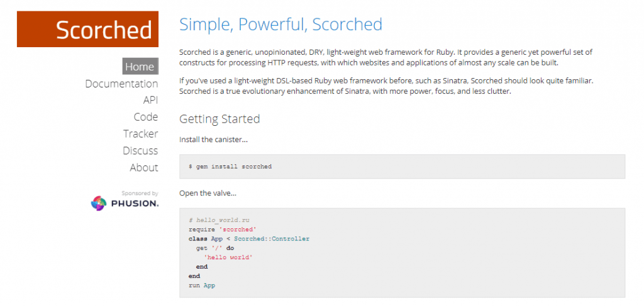Select the Home menu item
The width and height of the screenshot is (644, 307).
[x=140, y=67]
